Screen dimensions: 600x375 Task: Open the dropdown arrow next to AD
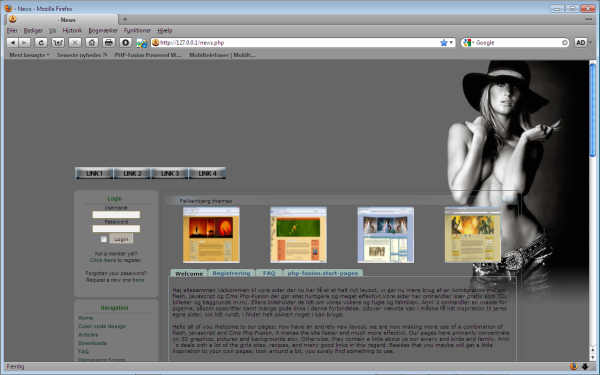click(590, 42)
